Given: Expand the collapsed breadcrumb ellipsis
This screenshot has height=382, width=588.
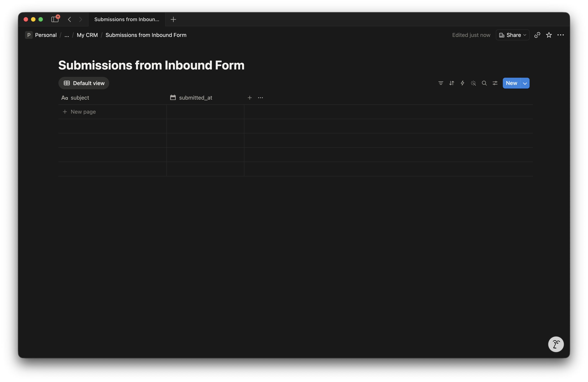Looking at the screenshot, I should pyautogui.click(x=67, y=35).
